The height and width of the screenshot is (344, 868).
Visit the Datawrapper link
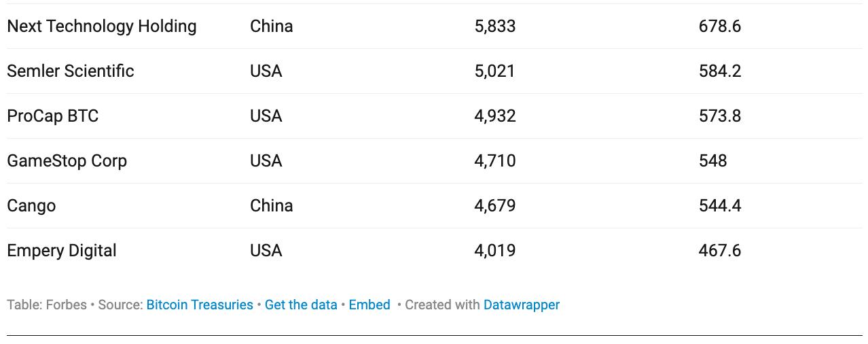click(521, 305)
